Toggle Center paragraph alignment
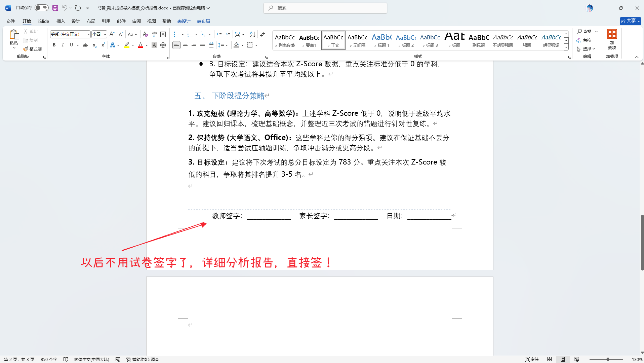The height and width of the screenshot is (363, 644). click(x=185, y=45)
